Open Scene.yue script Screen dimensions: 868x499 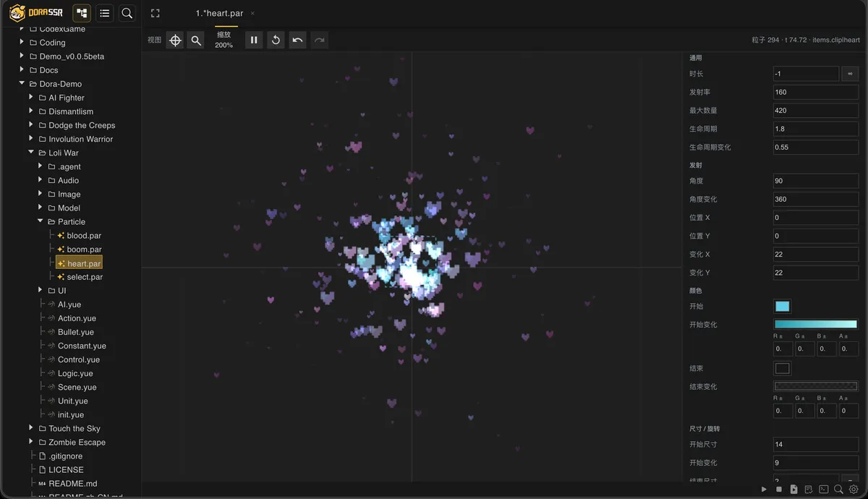pyautogui.click(x=76, y=387)
